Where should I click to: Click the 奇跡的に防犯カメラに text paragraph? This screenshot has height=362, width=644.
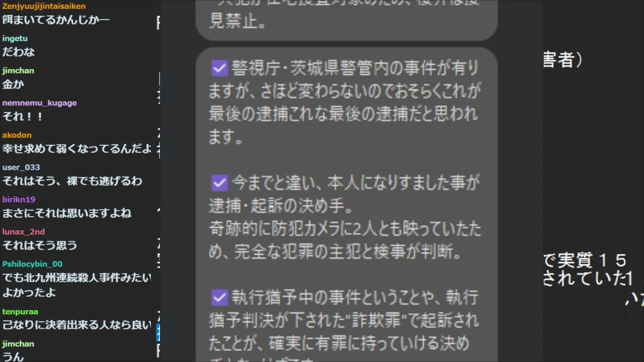point(345,240)
